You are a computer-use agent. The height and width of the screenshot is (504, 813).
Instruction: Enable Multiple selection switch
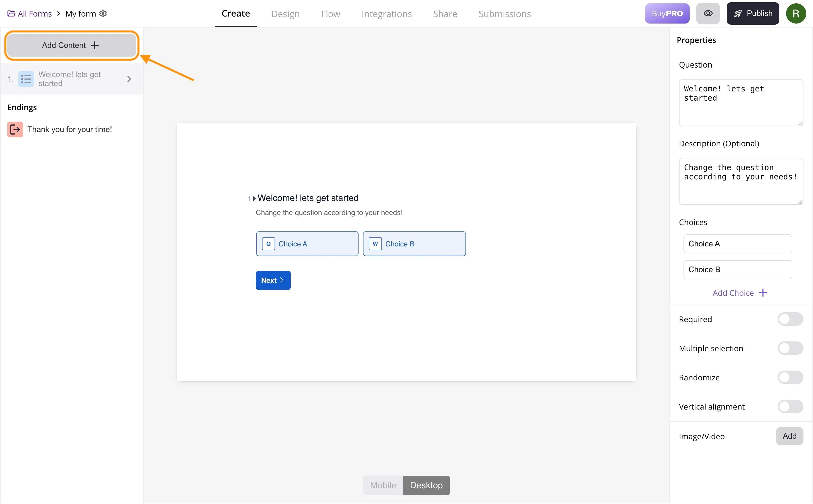[x=790, y=348]
